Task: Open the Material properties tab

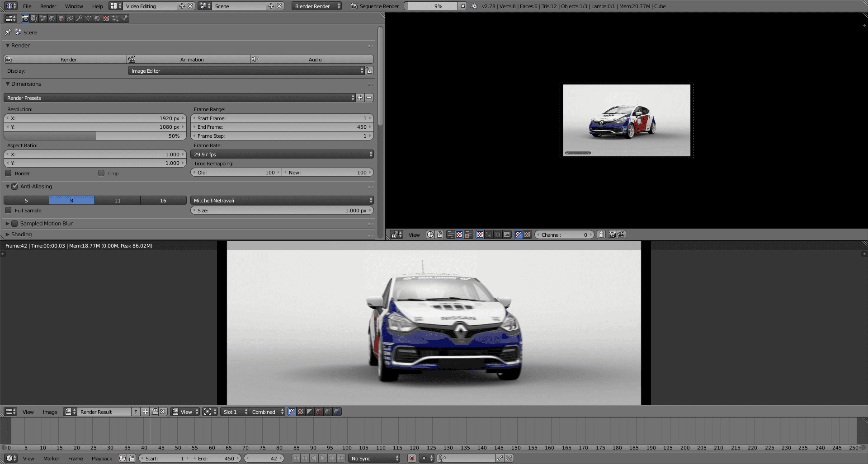Action: click(97, 19)
